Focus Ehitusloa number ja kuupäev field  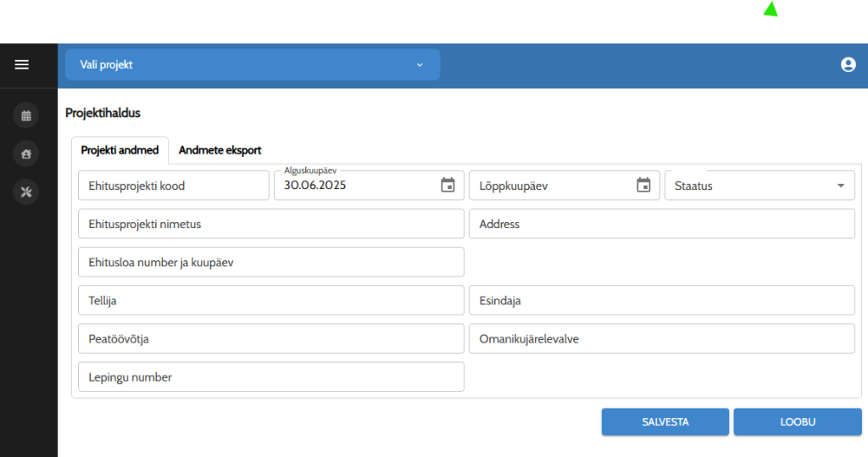[270, 263]
